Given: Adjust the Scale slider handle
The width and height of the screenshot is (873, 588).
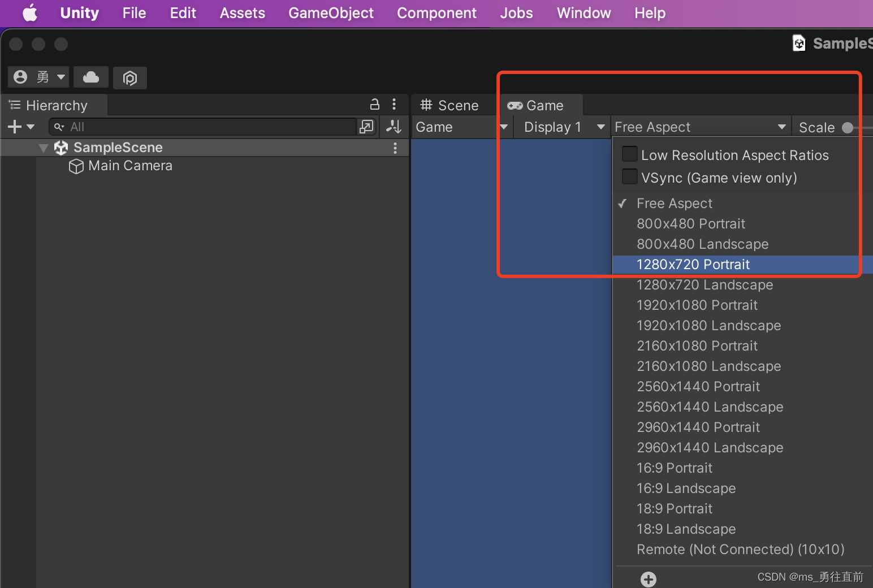Looking at the screenshot, I should coord(847,127).
